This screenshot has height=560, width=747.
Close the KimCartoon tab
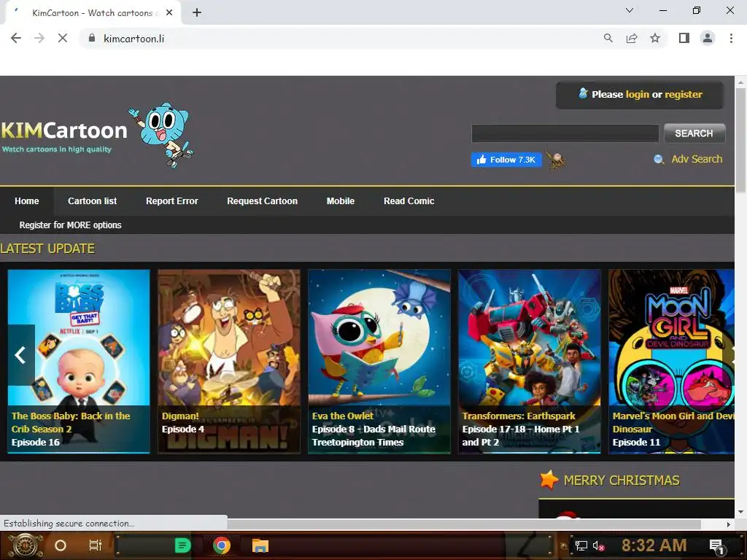pos(169,13)
